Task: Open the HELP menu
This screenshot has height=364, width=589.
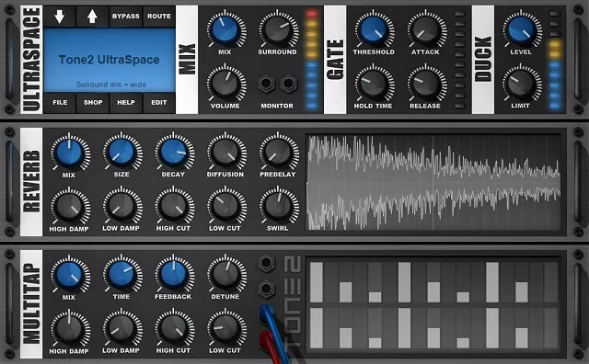Action: (126, 102)
